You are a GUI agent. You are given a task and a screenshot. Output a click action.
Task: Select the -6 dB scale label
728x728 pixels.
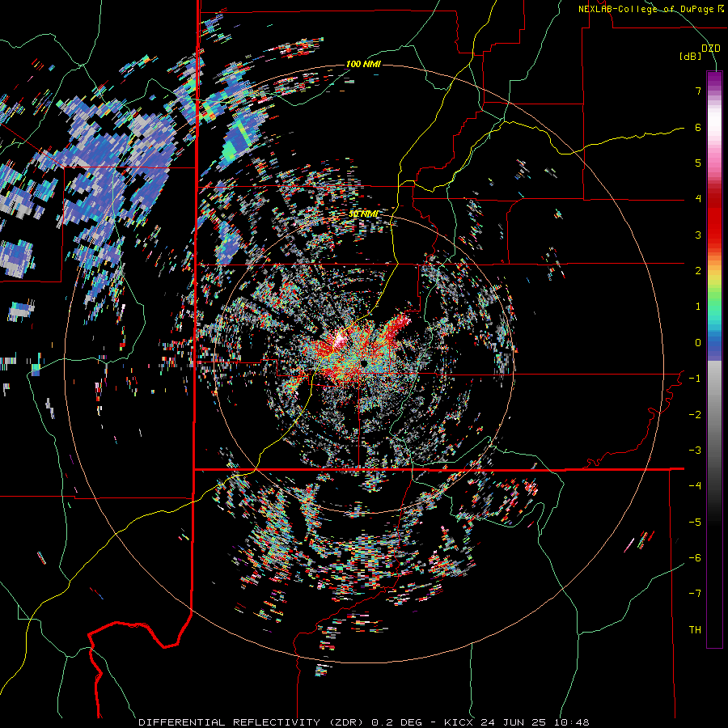tap(695, 558)
